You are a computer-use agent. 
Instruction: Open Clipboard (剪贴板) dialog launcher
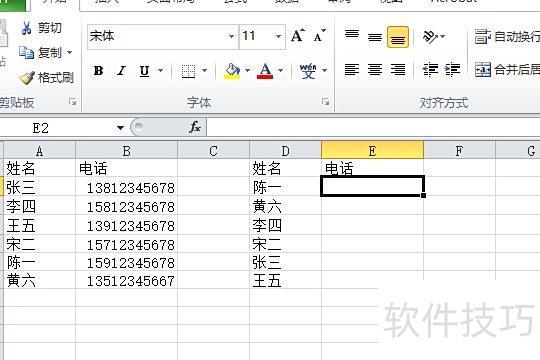[72, 102]
